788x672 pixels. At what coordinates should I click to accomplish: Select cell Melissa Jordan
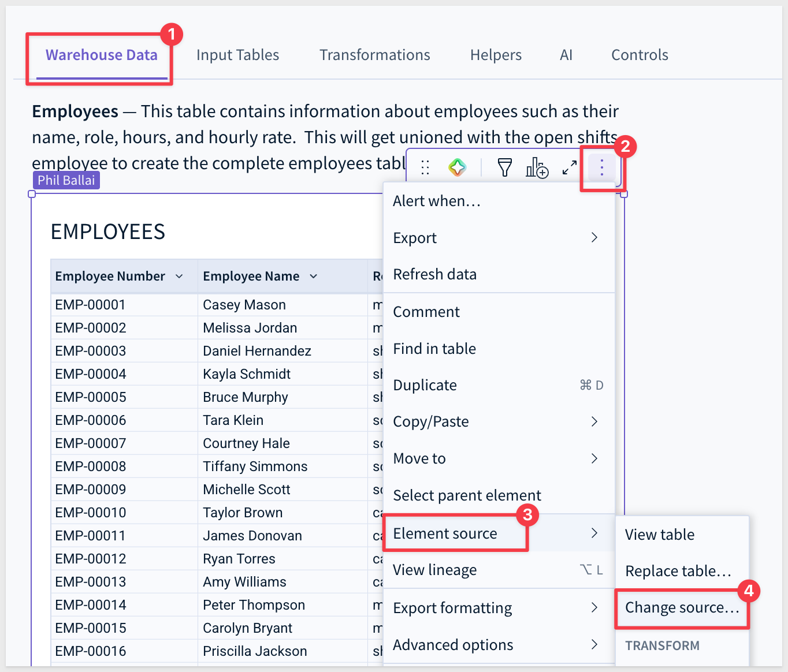283,328
